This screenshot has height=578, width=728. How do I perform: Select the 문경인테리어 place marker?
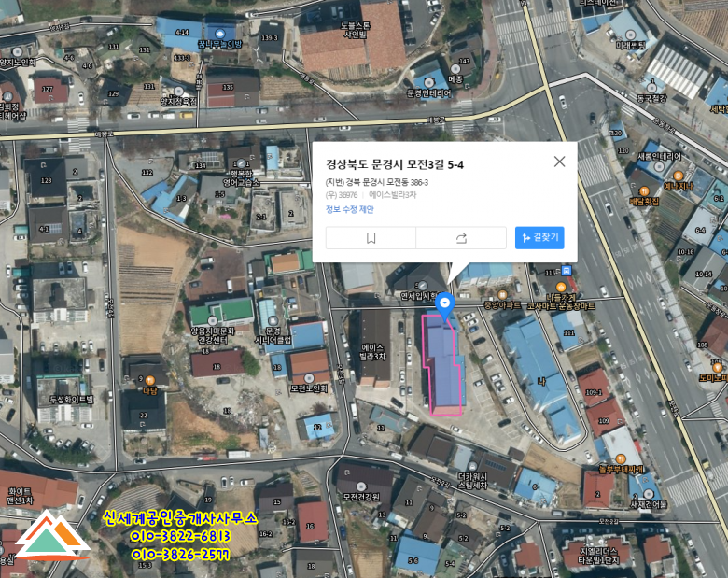click(x=429, y=83)
